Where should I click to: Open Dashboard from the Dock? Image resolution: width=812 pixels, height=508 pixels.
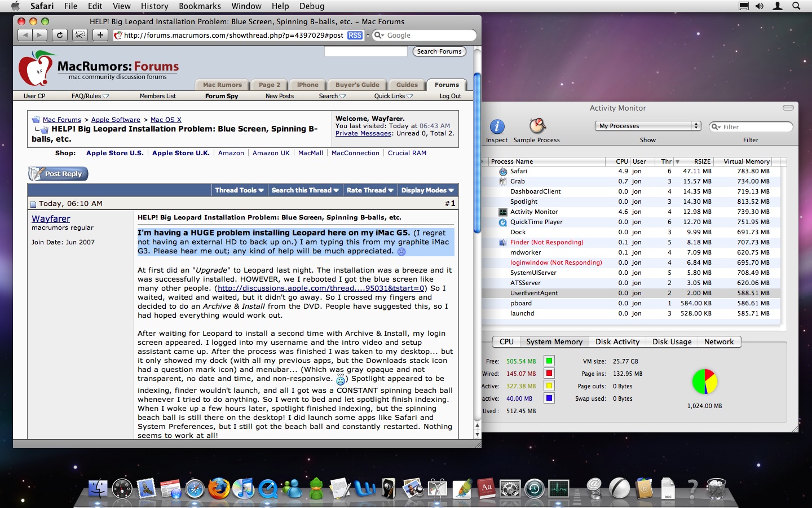click(x=122, y=489)
